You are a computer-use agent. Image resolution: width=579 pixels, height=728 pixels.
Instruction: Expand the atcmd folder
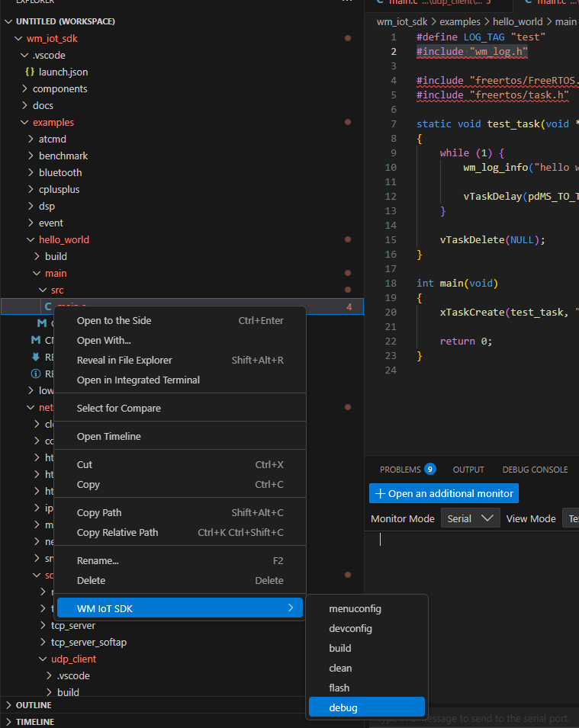click(x=31, y=139)
